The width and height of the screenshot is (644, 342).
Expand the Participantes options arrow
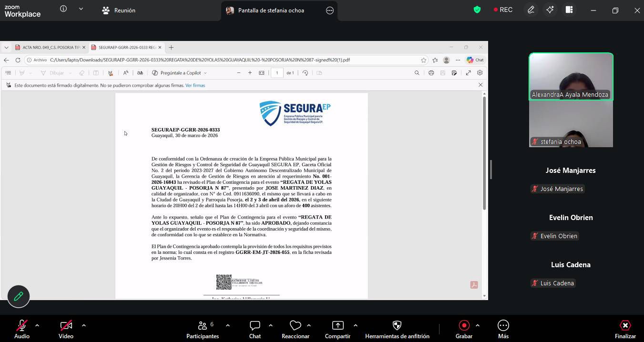click(228, 325)
